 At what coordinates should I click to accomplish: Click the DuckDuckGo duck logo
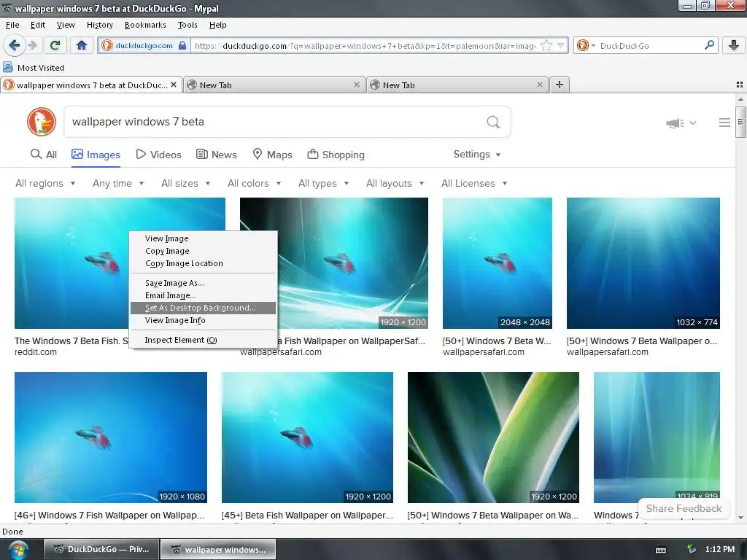click(x=42, y=122)
